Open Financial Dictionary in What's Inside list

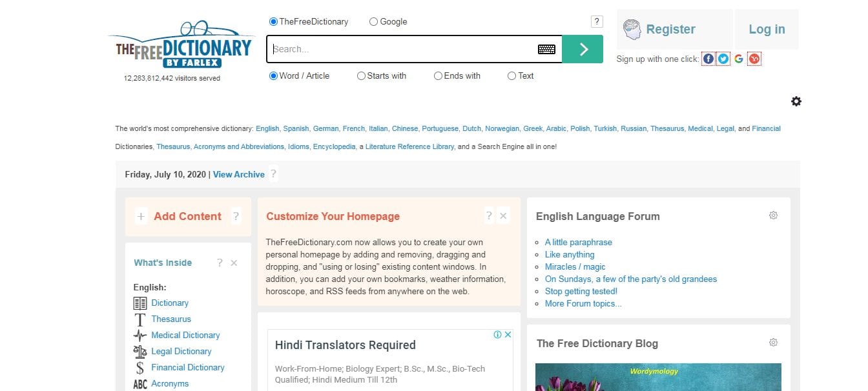188,368
